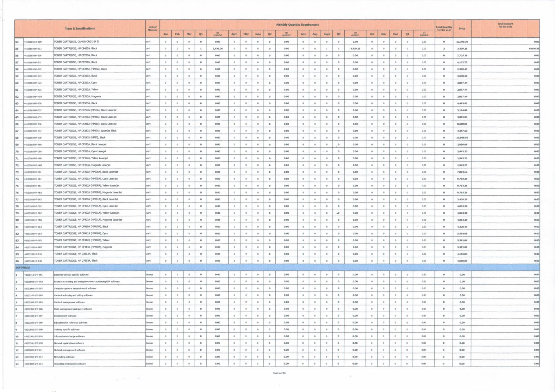Click the "Oct" column header

click(x=372, y=34)
